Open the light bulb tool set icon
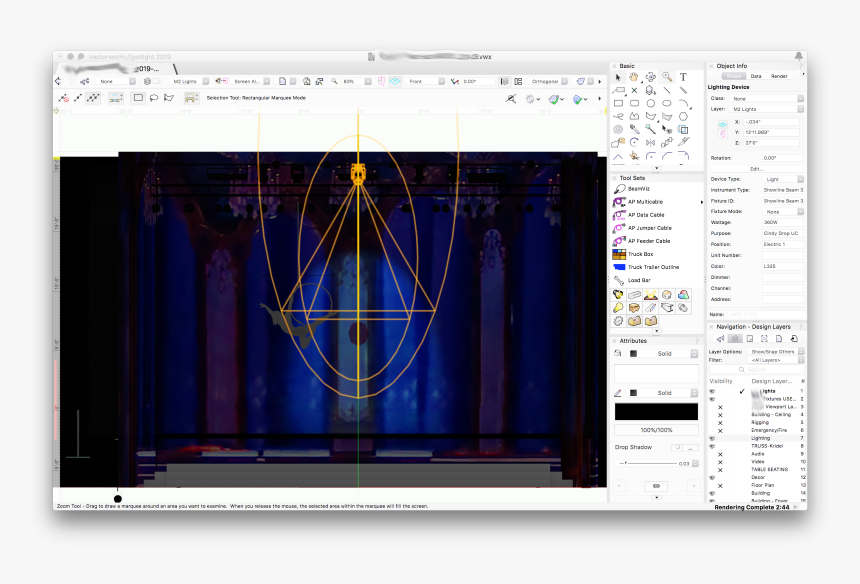Viewport: 860px width, 584px height. pyautogui.click(x=618, y=308)
